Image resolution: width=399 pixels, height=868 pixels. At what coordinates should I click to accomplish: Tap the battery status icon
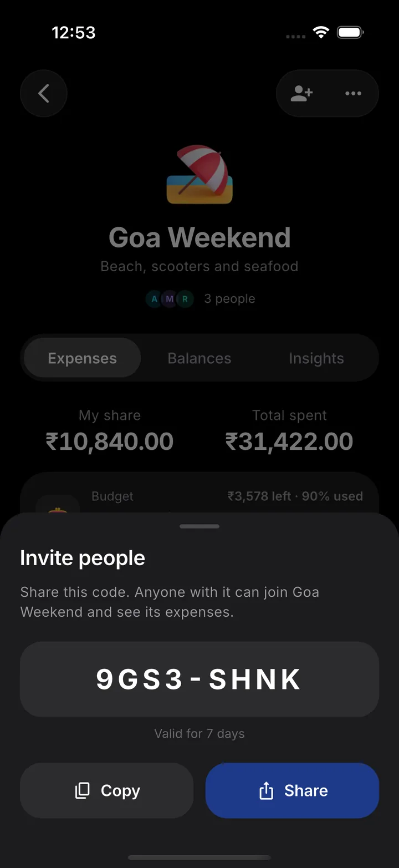(351, 32)
